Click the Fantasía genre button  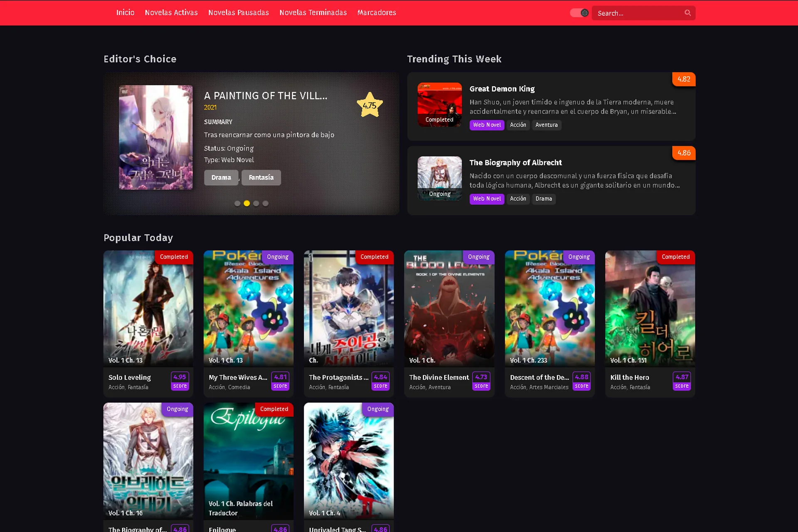[261, 177]
